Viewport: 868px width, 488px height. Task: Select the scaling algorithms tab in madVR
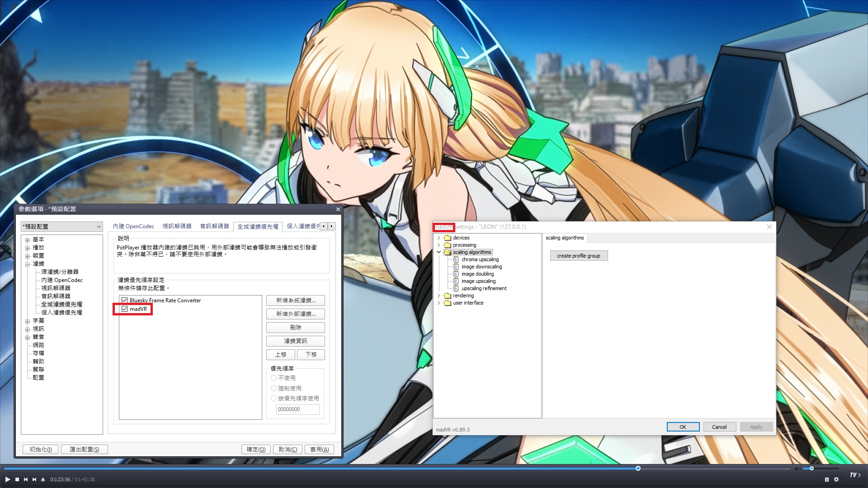tap(565, 238)
